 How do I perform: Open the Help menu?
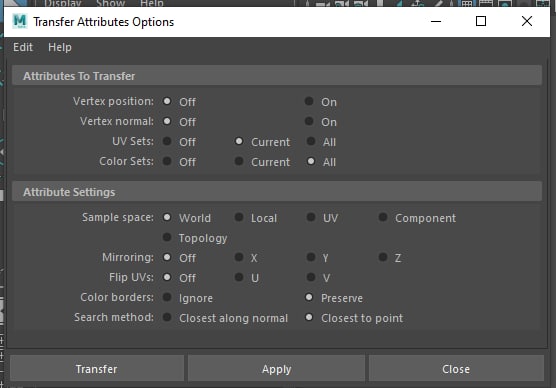click(x=60, y=47)
